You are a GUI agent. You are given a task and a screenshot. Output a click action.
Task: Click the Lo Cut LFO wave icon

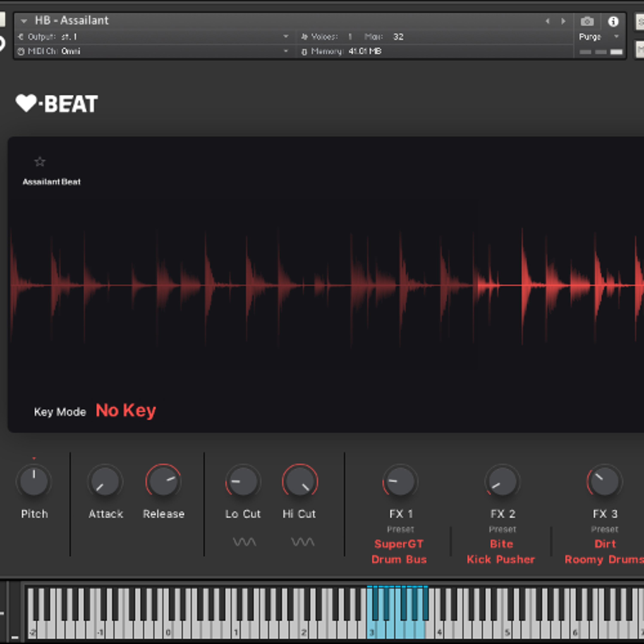(x=244, y=542)
